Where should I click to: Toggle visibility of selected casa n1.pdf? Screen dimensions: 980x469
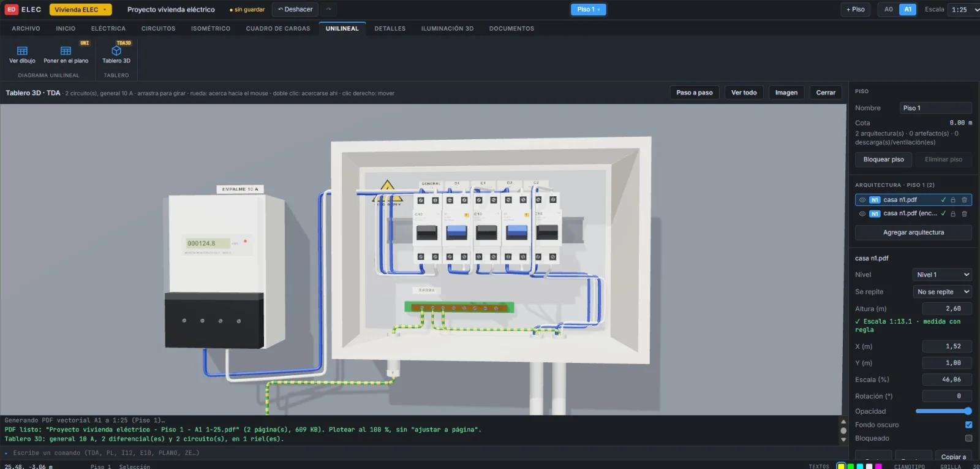click(862, 200)
